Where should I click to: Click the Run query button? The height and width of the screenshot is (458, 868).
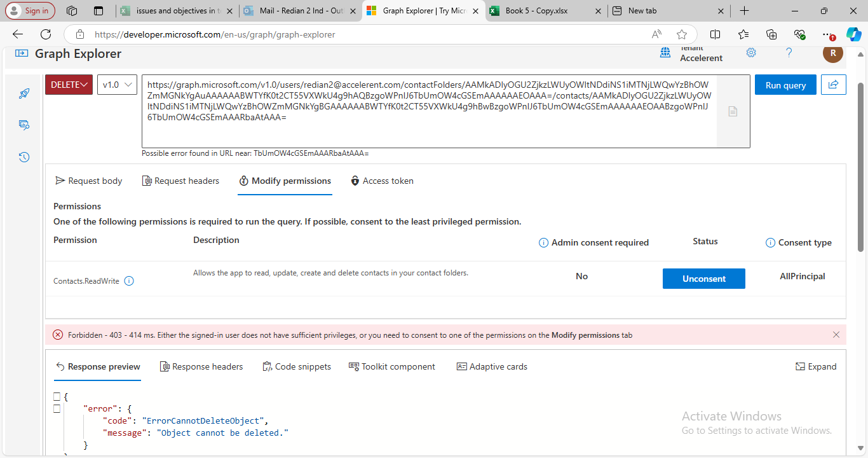coord(785,85)
